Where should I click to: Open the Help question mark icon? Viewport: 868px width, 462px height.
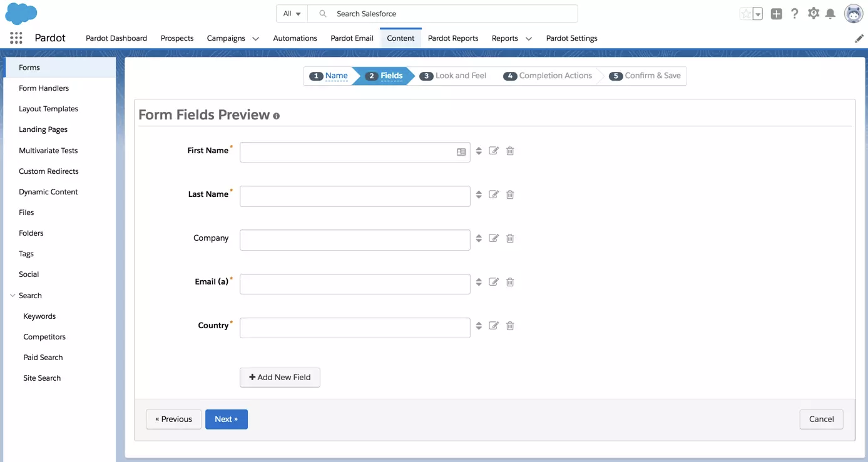pos(795,13)
